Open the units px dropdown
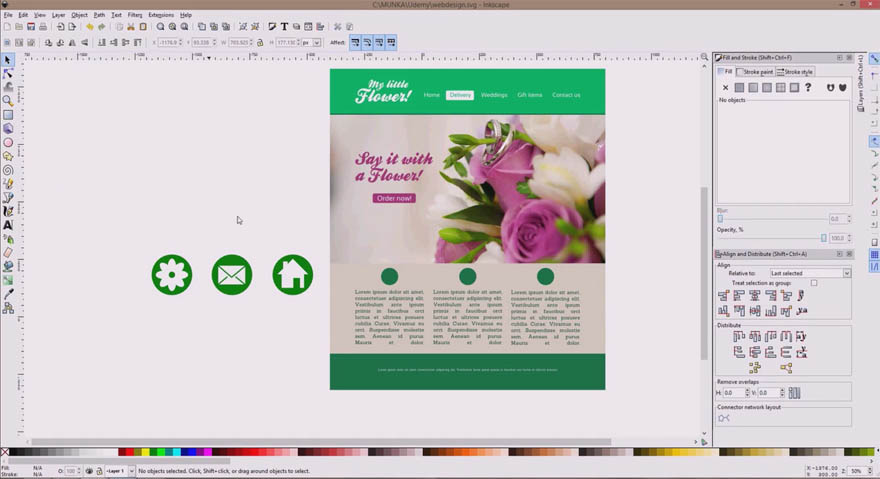This screenshot has width=880, height=479. [311, 43]
